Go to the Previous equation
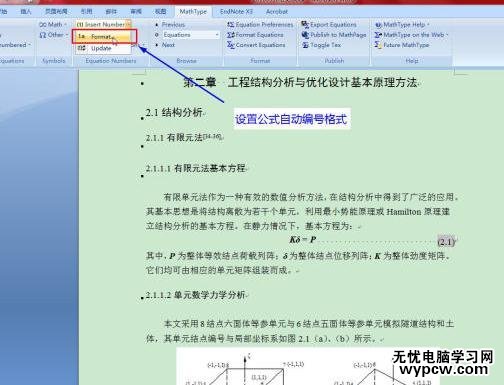504x385 pixels. [x=170, y=25]
